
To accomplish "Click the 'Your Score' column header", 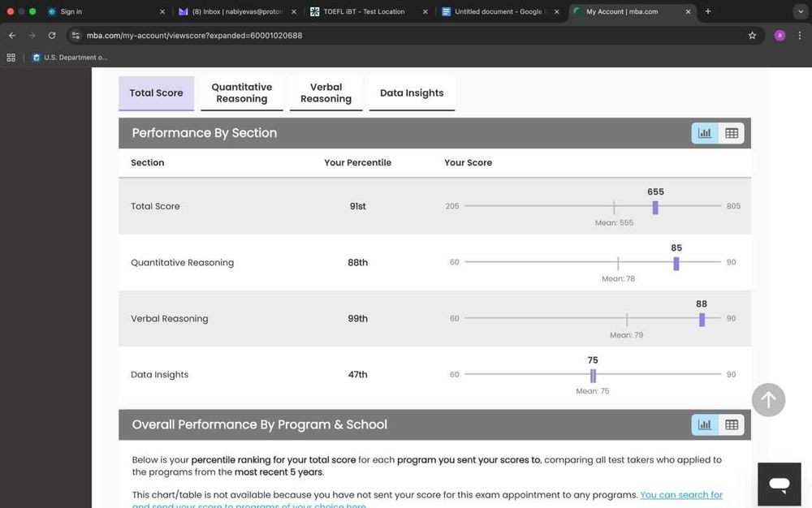I will click(x=469, y=162).
